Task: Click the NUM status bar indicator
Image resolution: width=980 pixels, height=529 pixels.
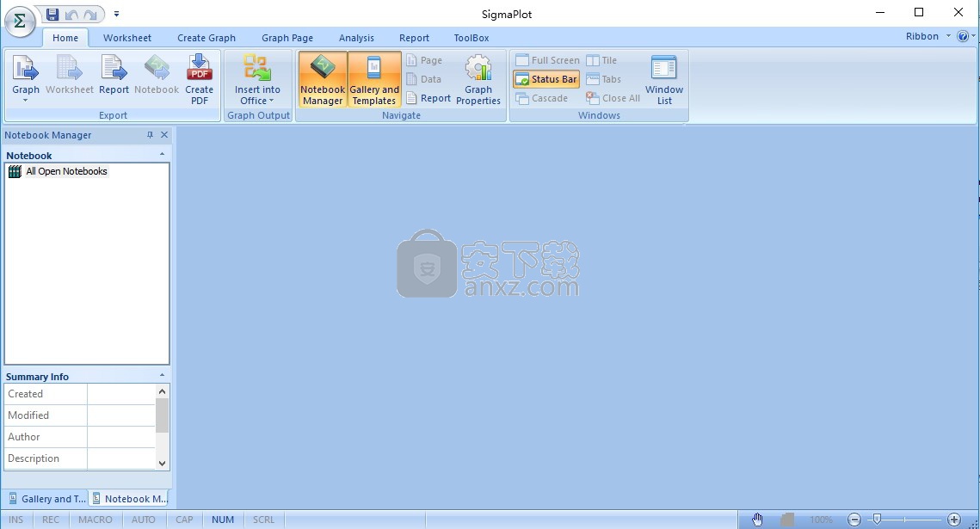Action: tap(223, 520)
